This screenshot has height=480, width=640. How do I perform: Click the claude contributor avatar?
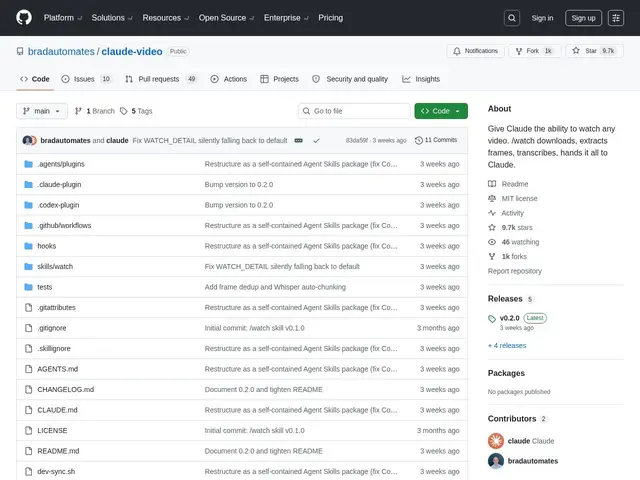coord(496,441)
